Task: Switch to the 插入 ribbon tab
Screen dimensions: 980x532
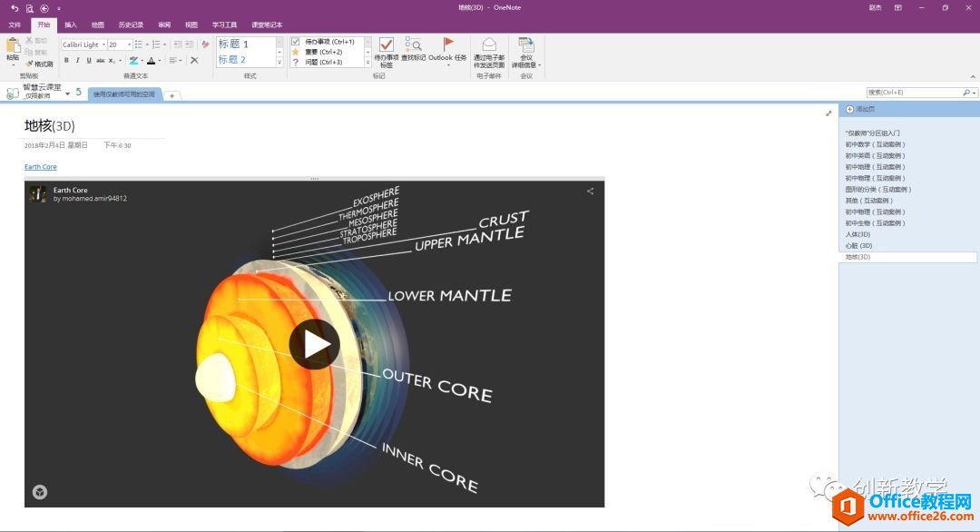Action: coord(70,25)
